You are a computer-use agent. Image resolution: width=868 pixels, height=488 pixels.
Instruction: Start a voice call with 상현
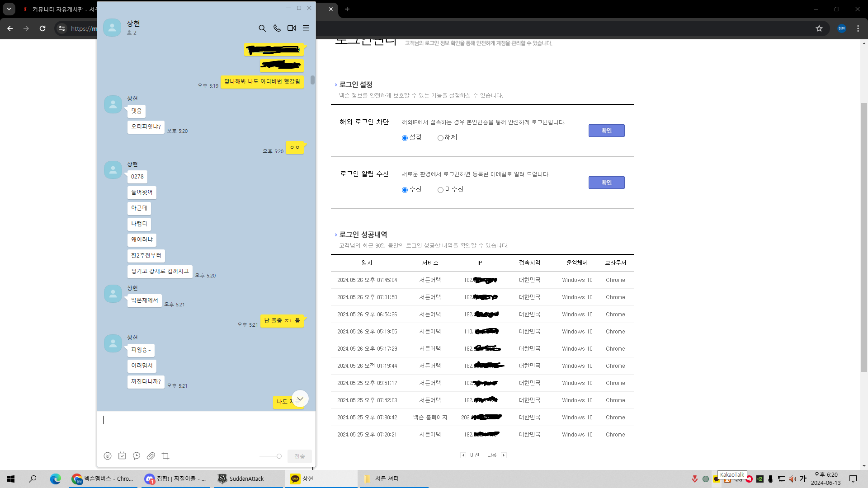click(277, 28)
